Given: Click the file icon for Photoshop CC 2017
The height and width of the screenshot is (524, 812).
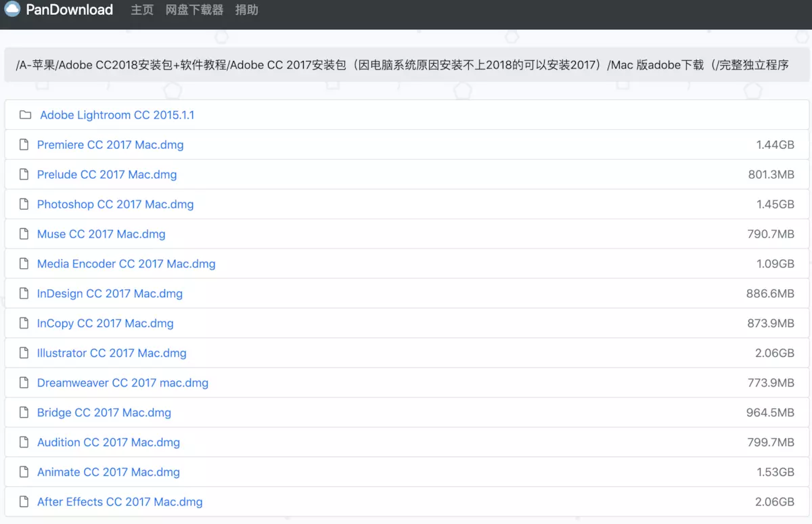Looking at the screenshot, I should [x=24, y=204].
